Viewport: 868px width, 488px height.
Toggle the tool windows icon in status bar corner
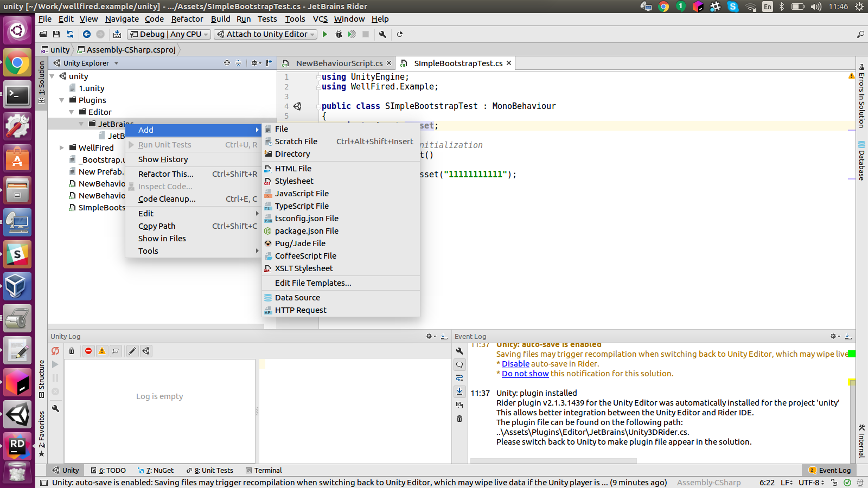[44, 483]
